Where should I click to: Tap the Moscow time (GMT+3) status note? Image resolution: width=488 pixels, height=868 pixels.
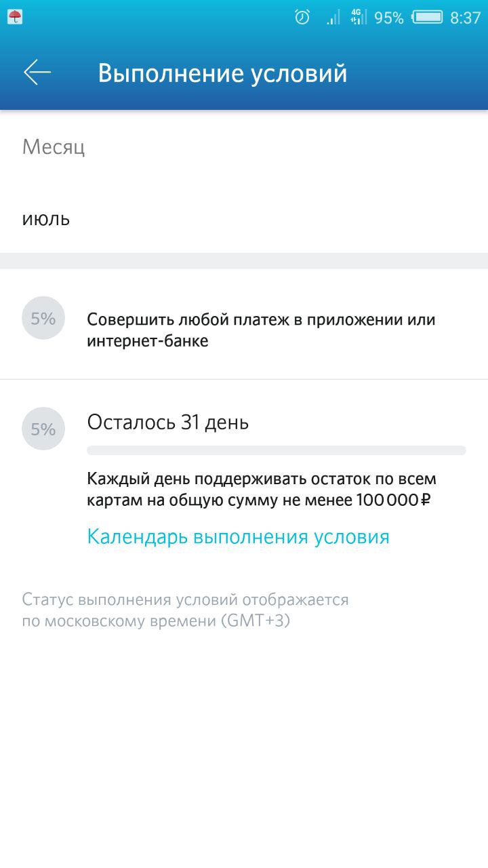coord(185,610)
